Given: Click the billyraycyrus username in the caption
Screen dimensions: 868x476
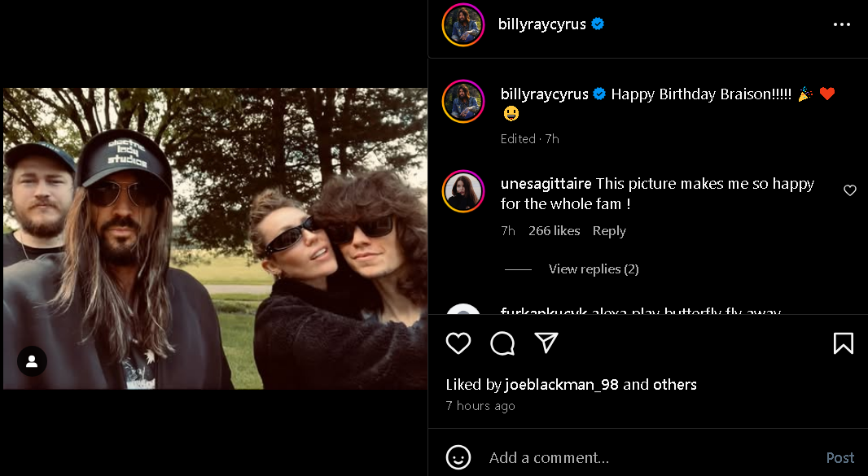Looking at the screenshot, I should pyautogui.click(x=544, y=94).
